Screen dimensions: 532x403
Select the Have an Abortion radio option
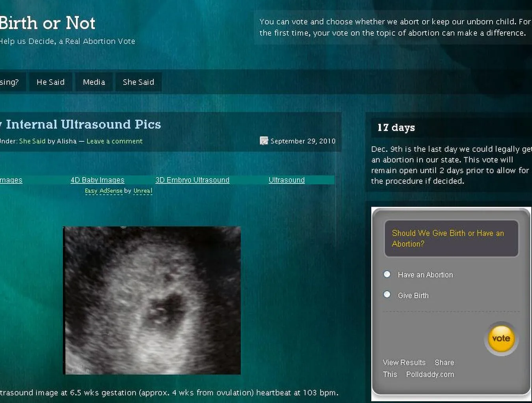pos(387,274)
